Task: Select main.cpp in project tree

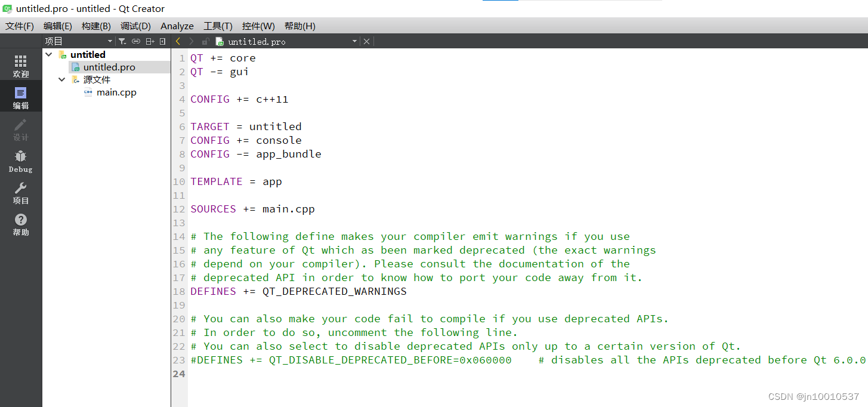Action: click(x=116, y=92)
